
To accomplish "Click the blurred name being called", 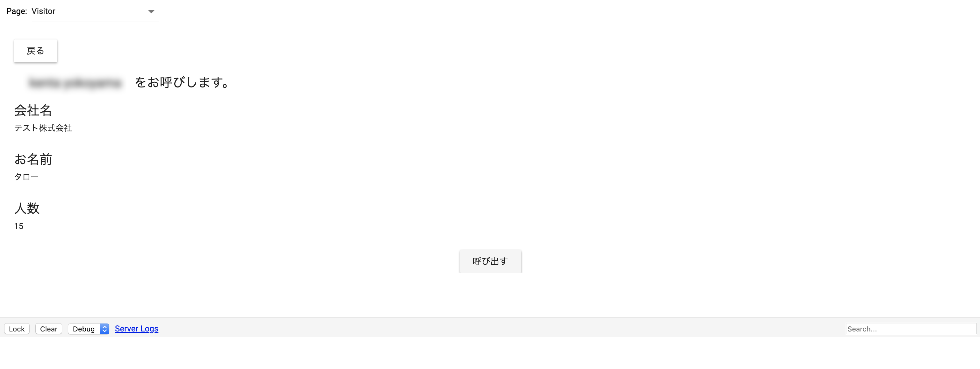I will pos(75,82).
